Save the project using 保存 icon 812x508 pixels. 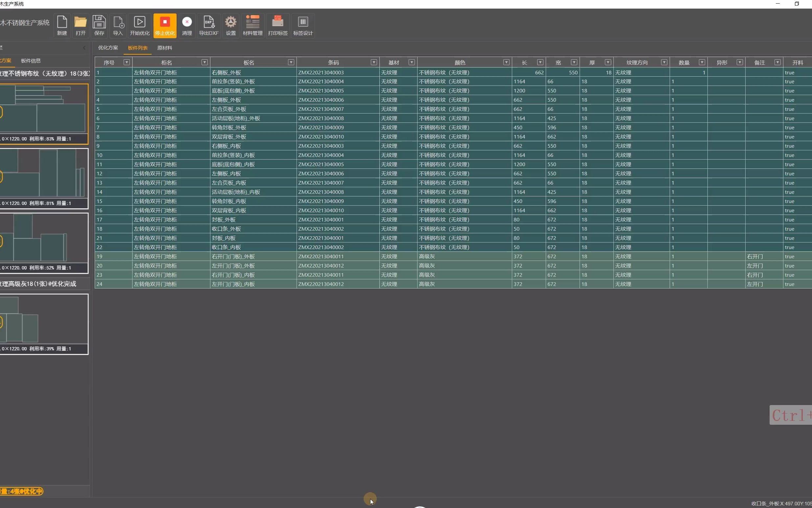pyautogui.click(x=99, y=26)
